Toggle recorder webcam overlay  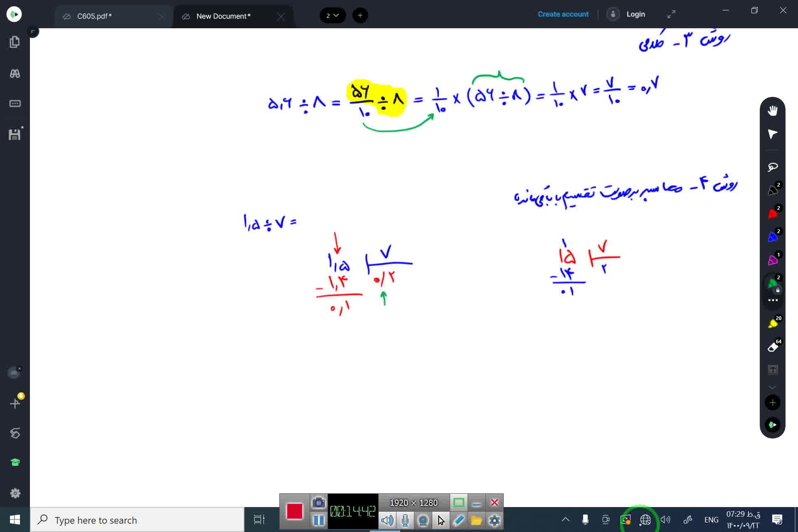423,520
